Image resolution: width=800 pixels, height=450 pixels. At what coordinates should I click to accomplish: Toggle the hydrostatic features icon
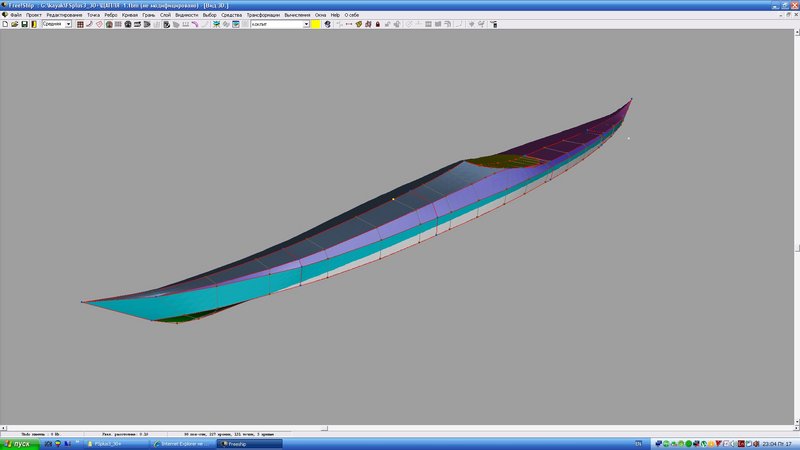coord(166,24)
